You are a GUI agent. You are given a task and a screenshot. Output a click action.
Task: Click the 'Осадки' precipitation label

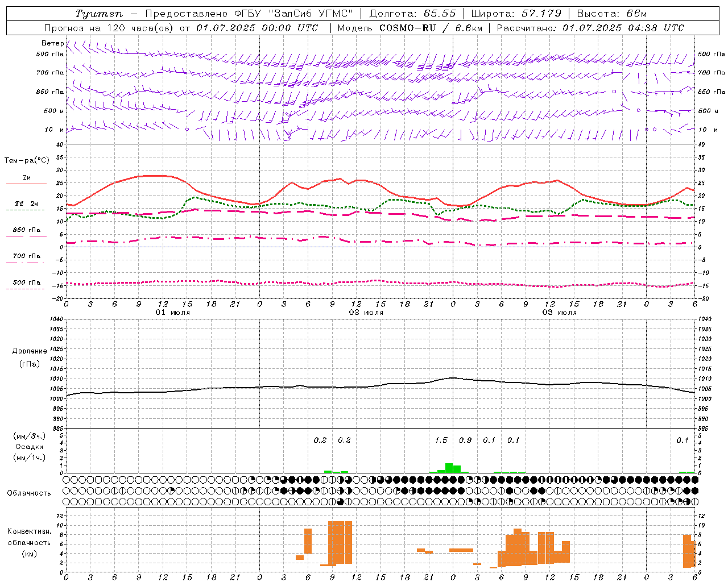[x=30, y=447]
